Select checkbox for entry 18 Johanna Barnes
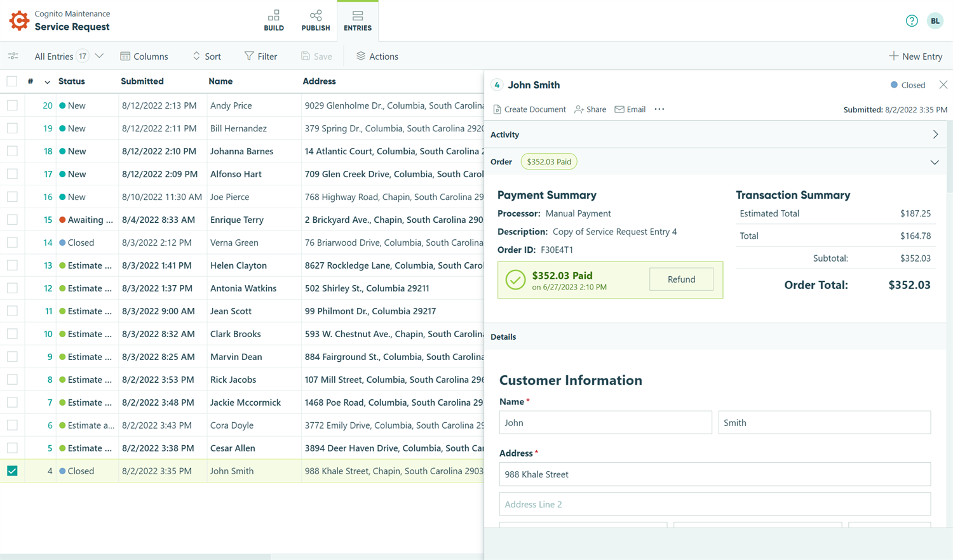Viewport: 953px width, 560px height. pyautogui.click(x=12, y=151)
